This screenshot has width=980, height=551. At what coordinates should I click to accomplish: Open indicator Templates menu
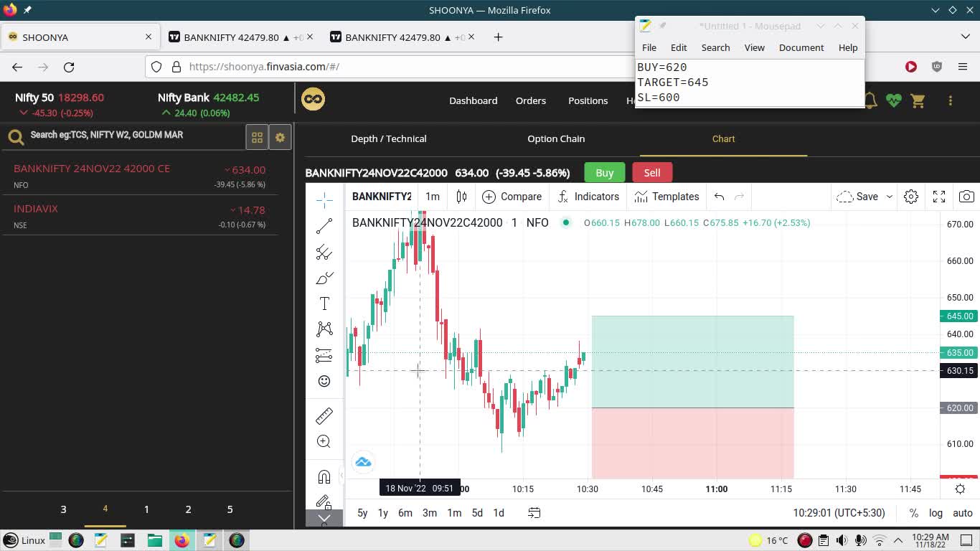[666, 197]
